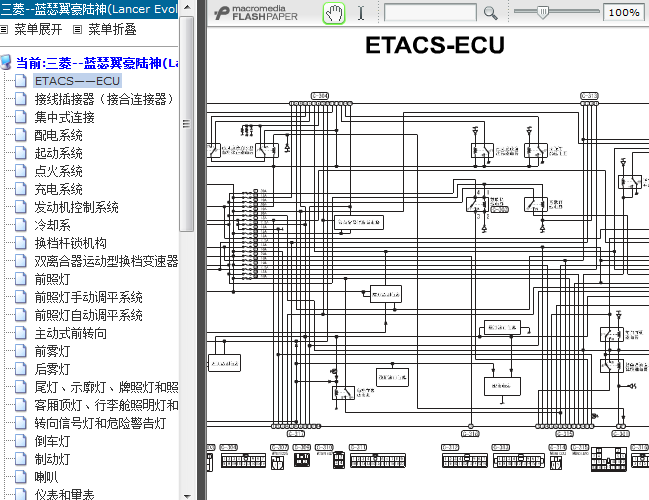Click the page icon next to 点火系统

click(x=21, y=171)
